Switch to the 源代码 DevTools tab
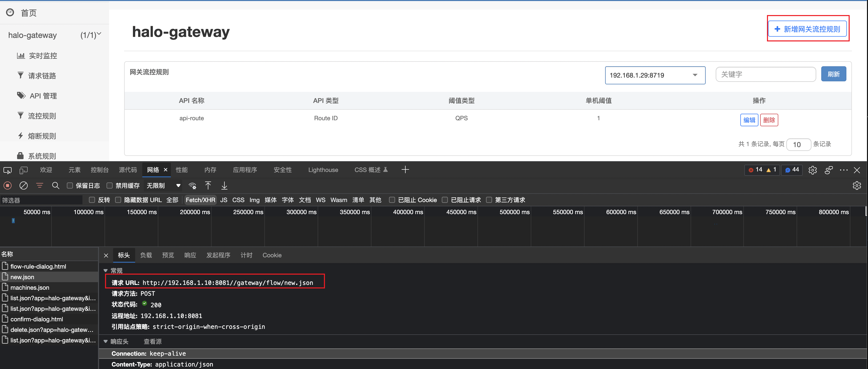 coord(128,170)
